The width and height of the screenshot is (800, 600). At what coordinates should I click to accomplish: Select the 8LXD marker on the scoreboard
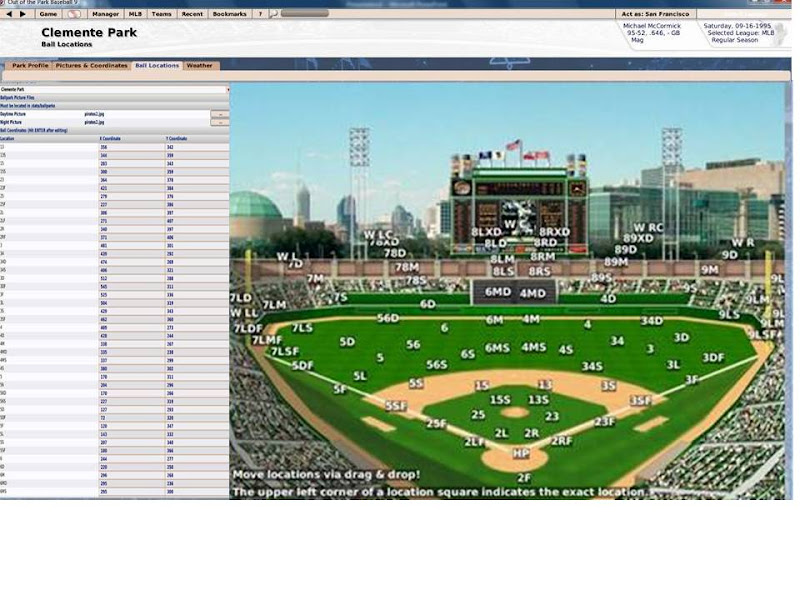[x=486, y=232]
